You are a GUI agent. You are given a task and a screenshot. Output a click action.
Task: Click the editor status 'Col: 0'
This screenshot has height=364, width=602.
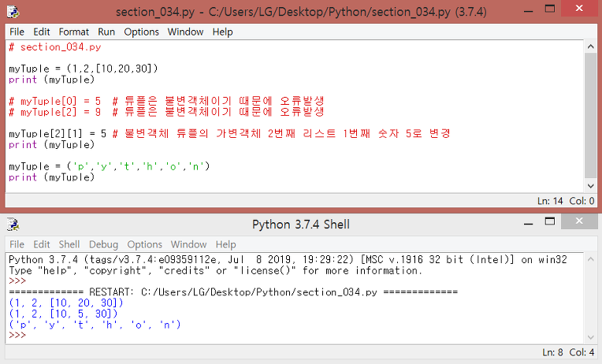(582, 201)
